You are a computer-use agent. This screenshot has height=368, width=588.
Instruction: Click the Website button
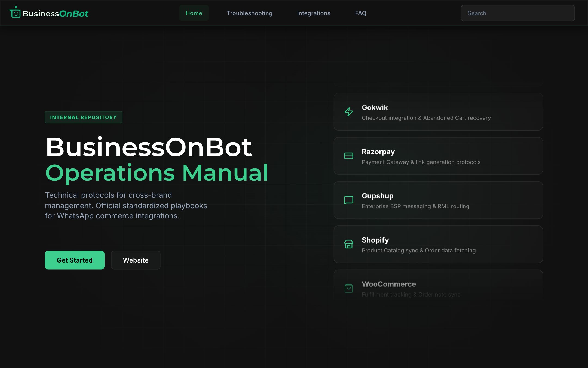pos(136,260)
